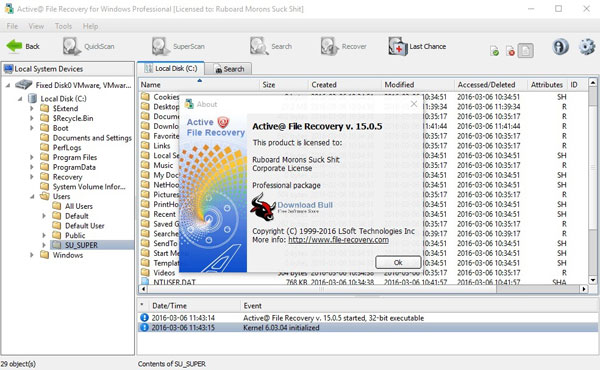Viewport: 600px width, 370px height.
Task: Sort by the Size column header
Action: [284, 85]
